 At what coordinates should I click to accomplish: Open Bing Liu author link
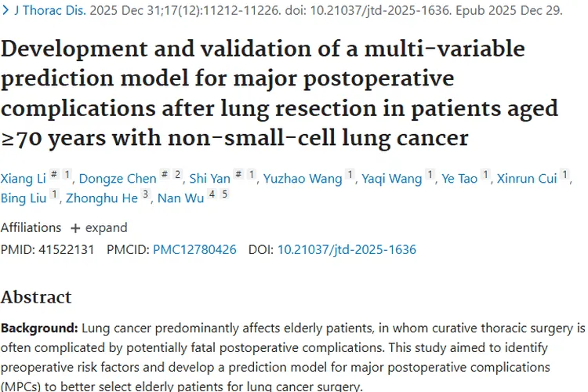click(x=23, y=200)
